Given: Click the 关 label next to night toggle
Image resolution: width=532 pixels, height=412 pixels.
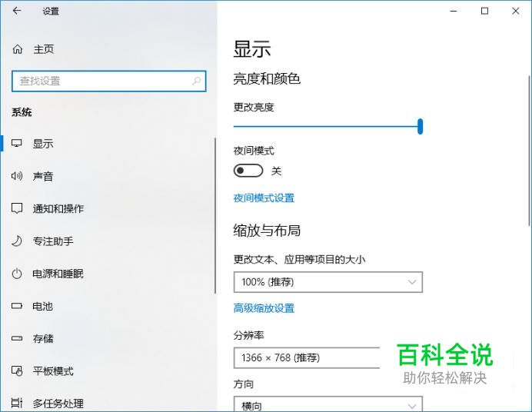Looking at the screenshot, I should [276, 171].
